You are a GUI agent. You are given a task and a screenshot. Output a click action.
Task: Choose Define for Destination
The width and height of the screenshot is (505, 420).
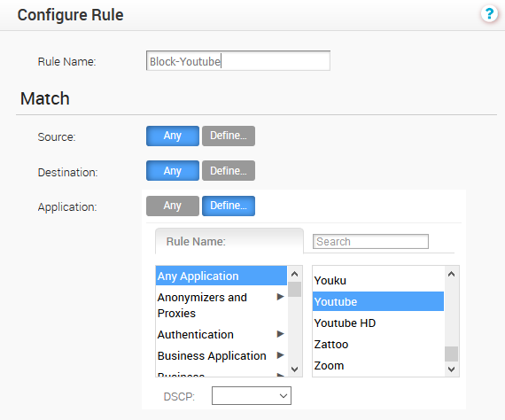click(229, 171)
